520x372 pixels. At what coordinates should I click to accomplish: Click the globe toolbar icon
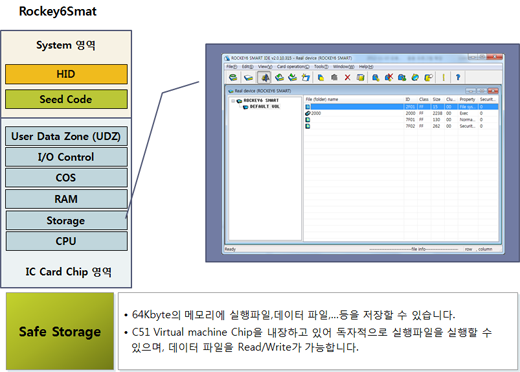click(x=415, y=77)
